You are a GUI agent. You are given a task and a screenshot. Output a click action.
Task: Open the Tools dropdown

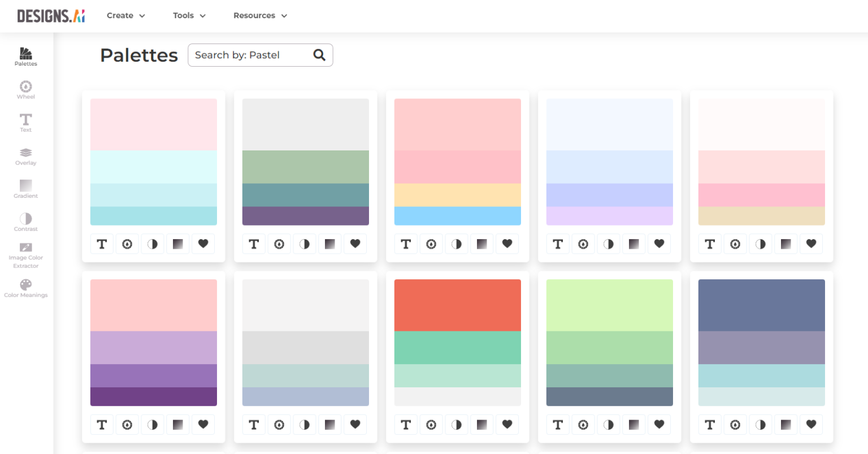tap(189, 16)
